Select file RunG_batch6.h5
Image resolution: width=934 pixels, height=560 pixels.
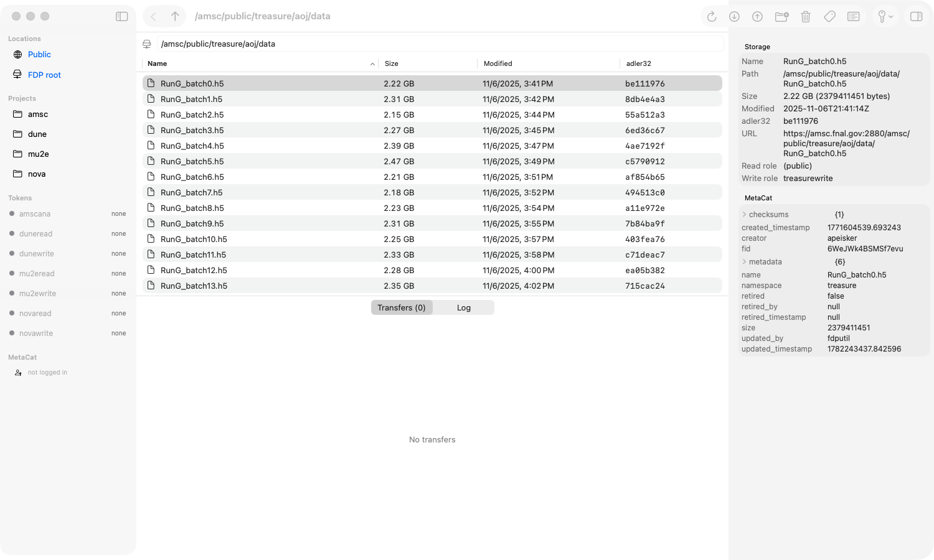pyautogui.click(x=432, y=177)
